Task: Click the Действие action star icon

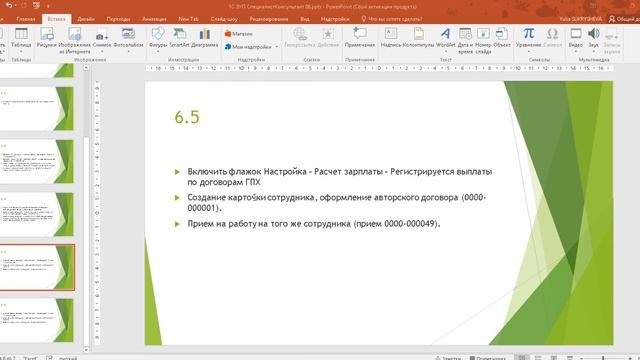Action: pyautogui.click(x=328, y=34)
